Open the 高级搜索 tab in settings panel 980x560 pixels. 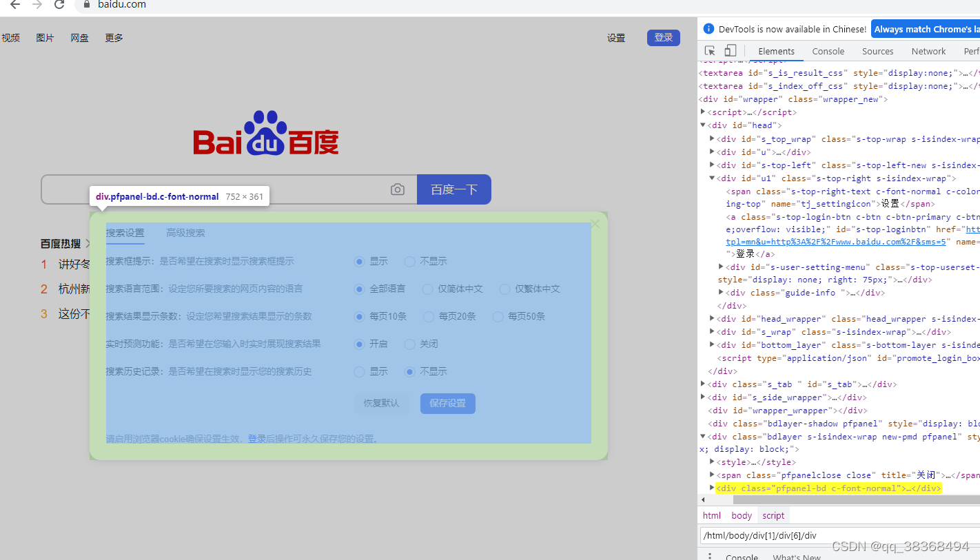click(x=185, y=233)
